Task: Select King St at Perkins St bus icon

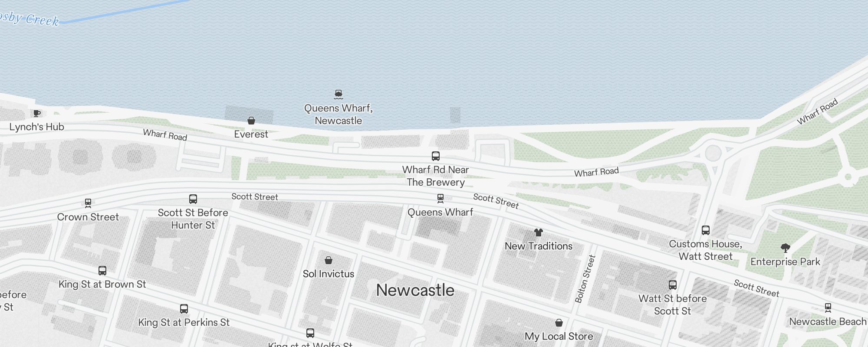Action: (x=184, y=308)
